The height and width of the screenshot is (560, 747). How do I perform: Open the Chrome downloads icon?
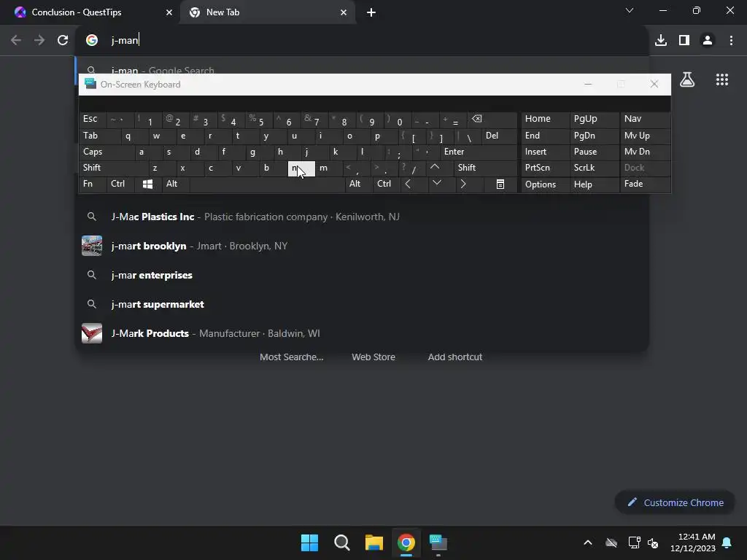(x=661, y=40)
